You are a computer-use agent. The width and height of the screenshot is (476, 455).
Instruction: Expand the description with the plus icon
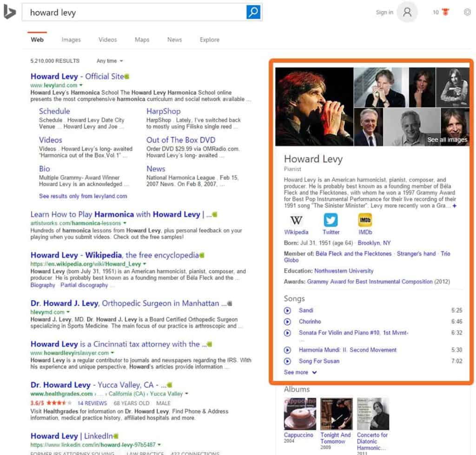pos(455,206)
